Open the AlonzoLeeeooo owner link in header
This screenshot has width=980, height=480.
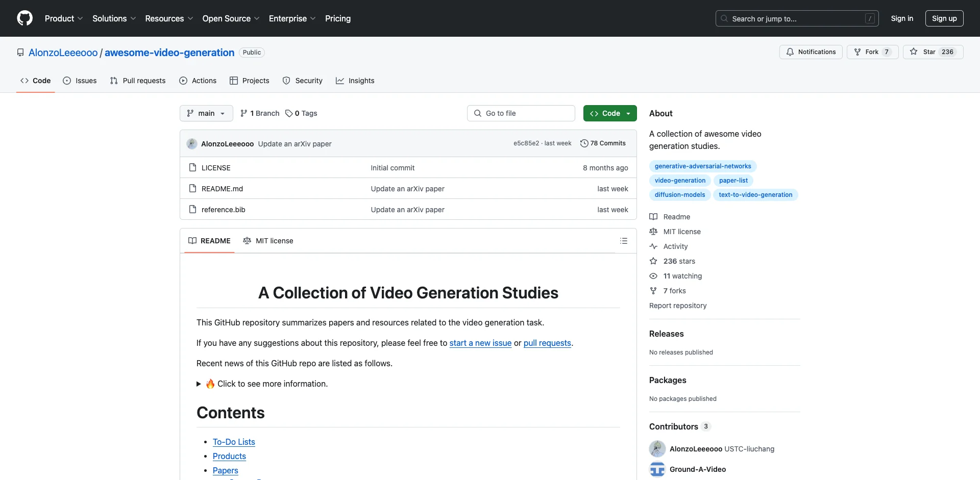tap(63, 53)
